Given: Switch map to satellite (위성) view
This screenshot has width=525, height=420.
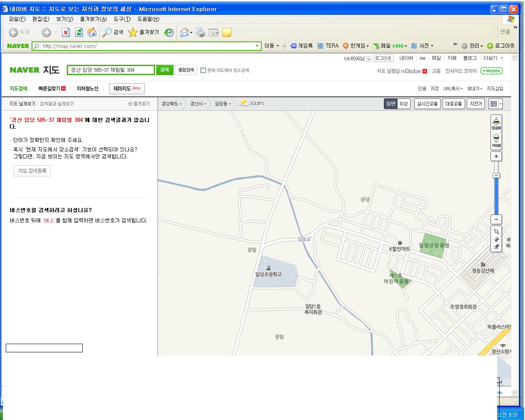Looking at the screenshot, I should coord(404,104).
